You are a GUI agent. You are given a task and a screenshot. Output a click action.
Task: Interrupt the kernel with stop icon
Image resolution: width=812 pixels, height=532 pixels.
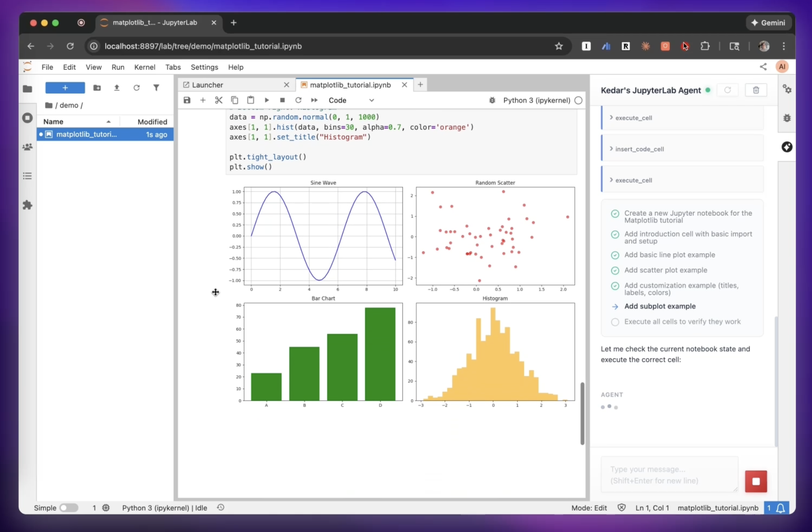(x=282, y=100)
